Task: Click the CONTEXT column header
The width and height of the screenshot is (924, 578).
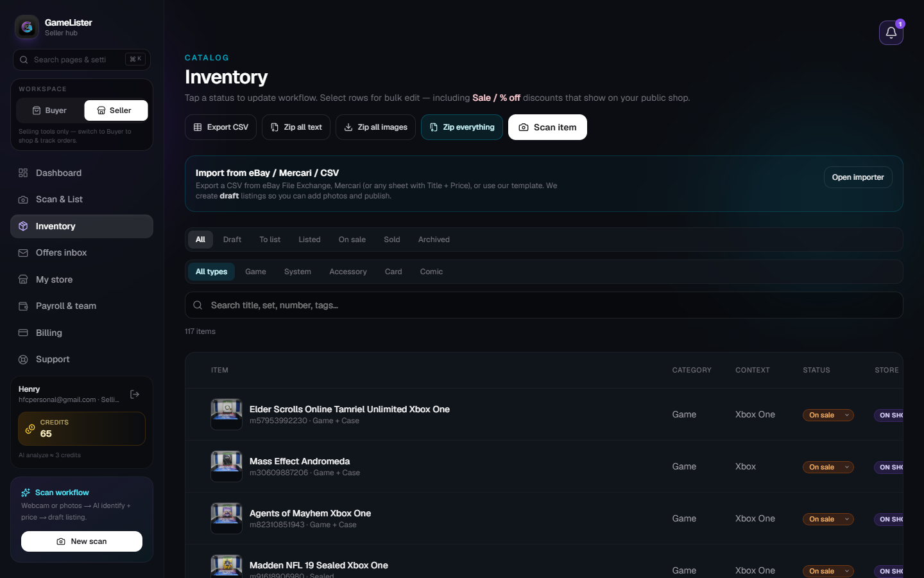Action: coord(752,370)
